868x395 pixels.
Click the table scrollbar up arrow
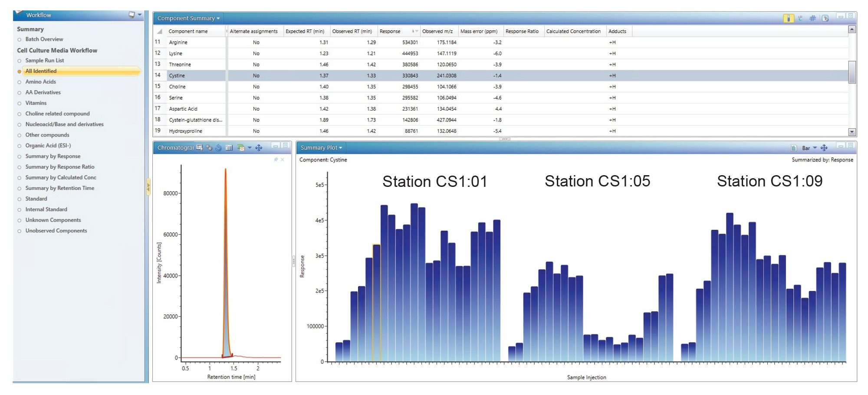tap(852, 29)
